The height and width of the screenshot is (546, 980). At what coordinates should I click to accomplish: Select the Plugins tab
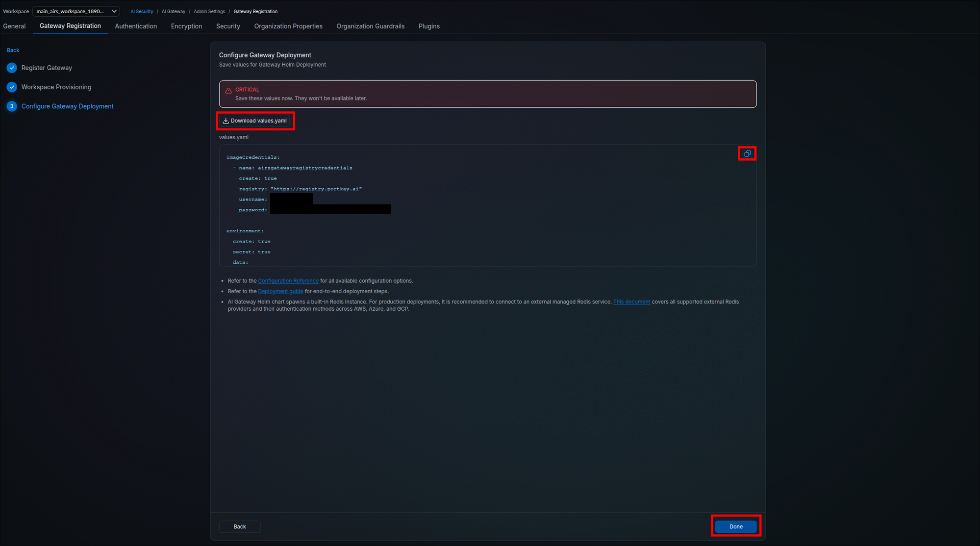[429, 26]
